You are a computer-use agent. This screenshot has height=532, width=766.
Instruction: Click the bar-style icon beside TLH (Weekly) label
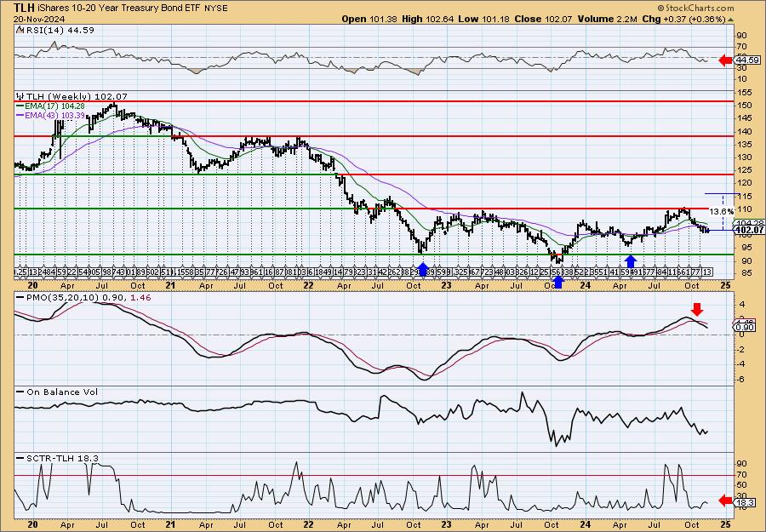(x=20, y=96)
